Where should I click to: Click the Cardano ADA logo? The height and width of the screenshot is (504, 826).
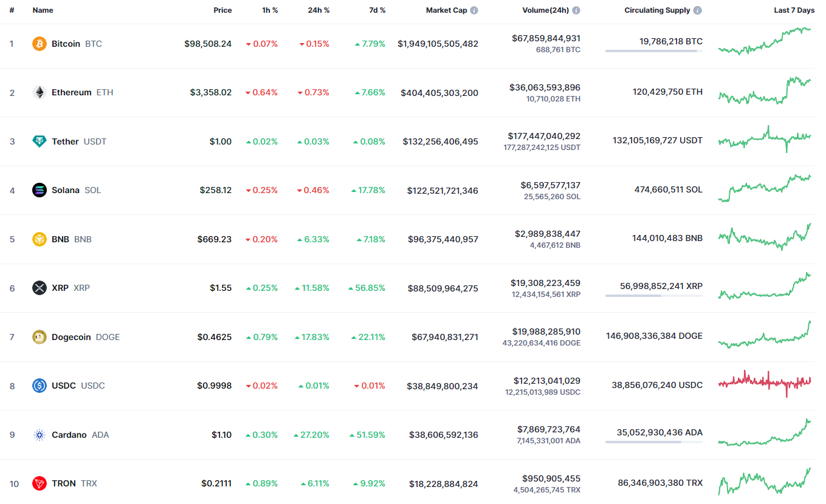pyautogui.click(x=39, y=434)
